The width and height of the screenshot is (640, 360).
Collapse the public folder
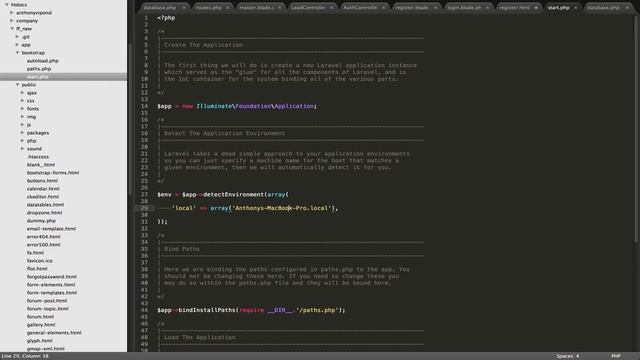17,84
